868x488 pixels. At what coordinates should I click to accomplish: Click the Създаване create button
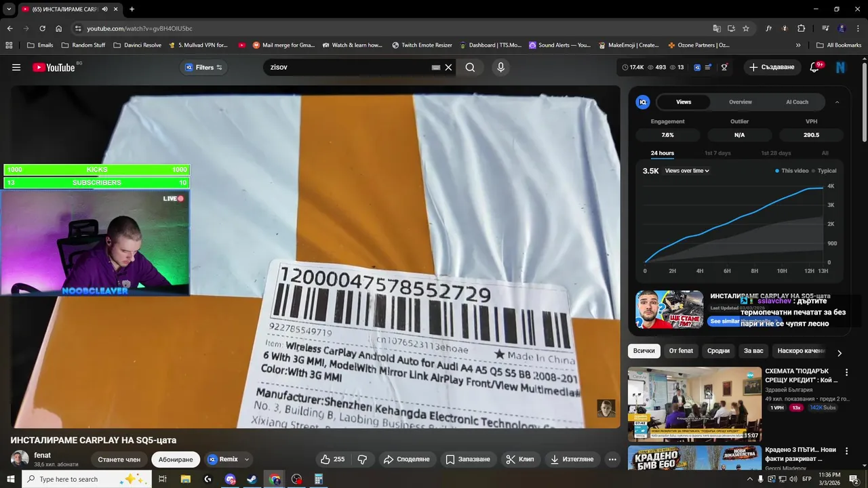click(773, 67)
